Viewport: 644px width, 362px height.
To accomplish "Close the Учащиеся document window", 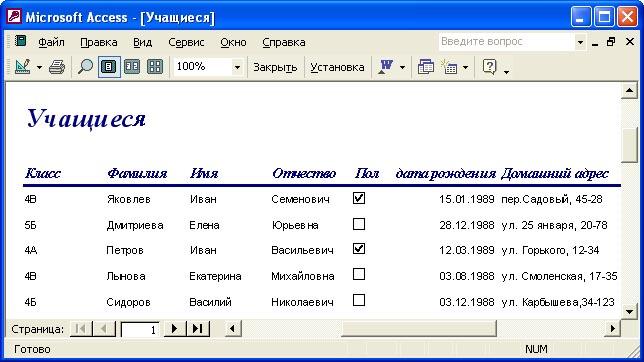I will [x=630, y=42].
